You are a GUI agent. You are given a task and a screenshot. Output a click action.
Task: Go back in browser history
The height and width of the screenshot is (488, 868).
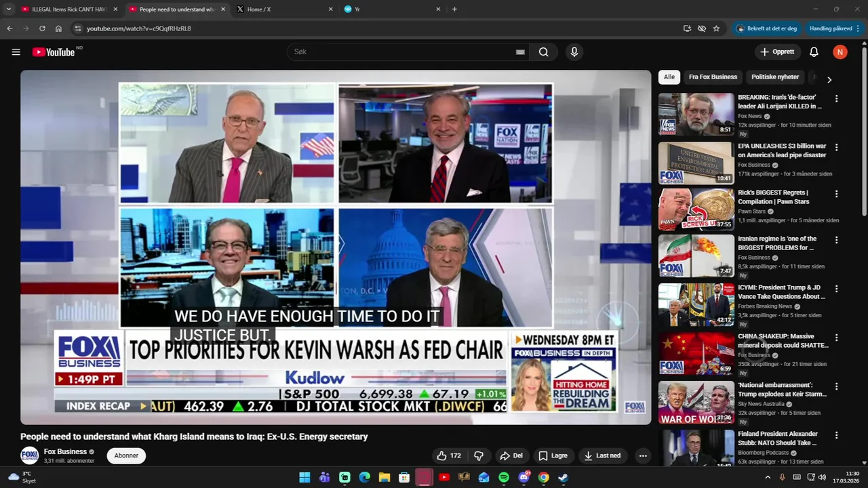9,28
